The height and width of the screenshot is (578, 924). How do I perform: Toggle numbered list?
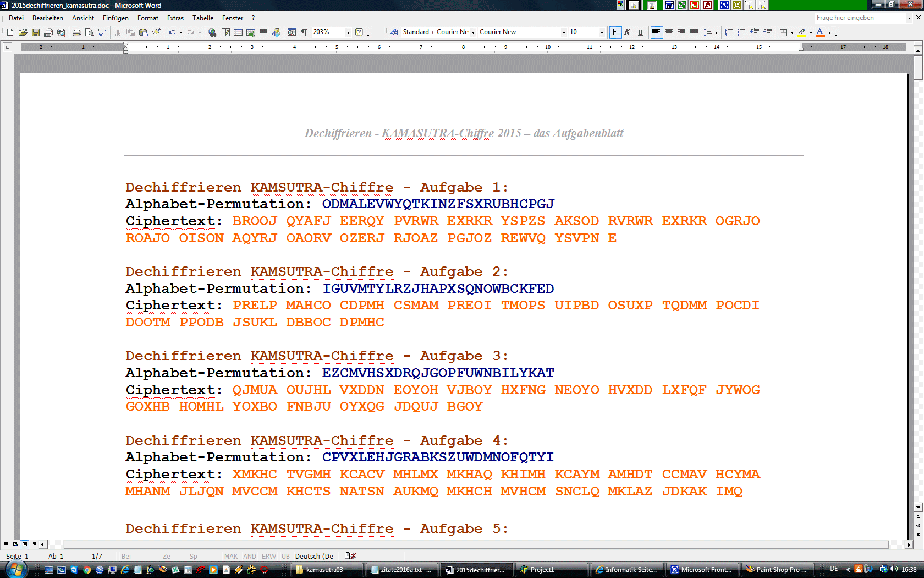pos(729,32)
